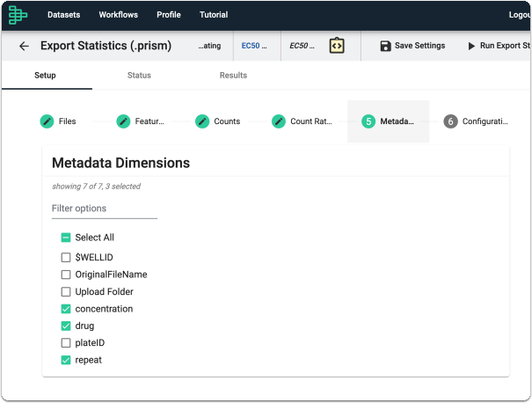
Task: Click the Count Ratios step label
Action: point(311,121)
